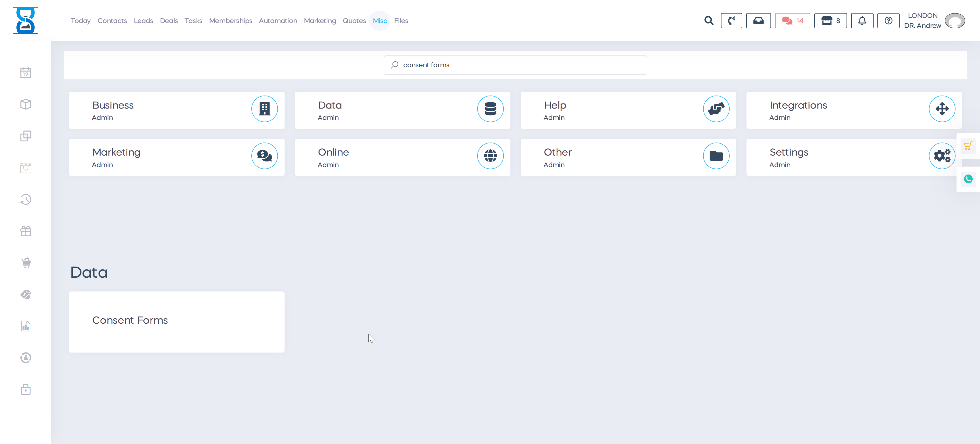Switch to the Contacts menu tab
Viewport: 980px width, 444px height.
[x=112, y=20]
